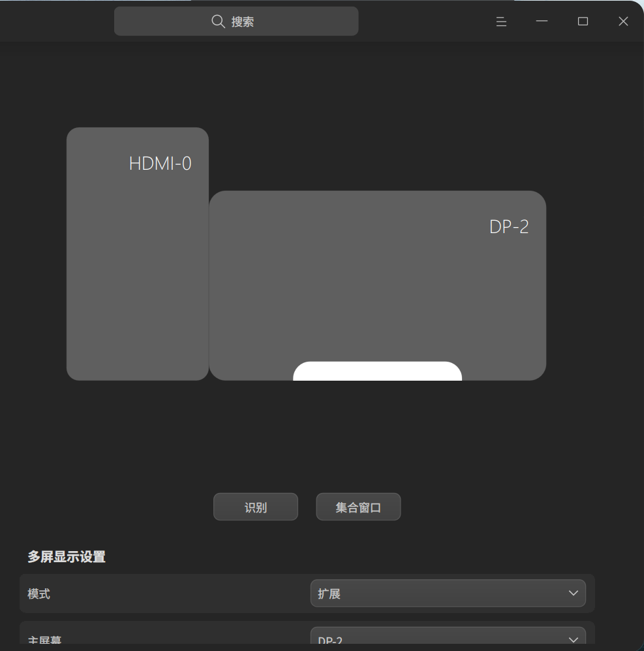This screenshot has height=651, width=644.
Task: Click the 识别 identify button
Action: [256, 507]
